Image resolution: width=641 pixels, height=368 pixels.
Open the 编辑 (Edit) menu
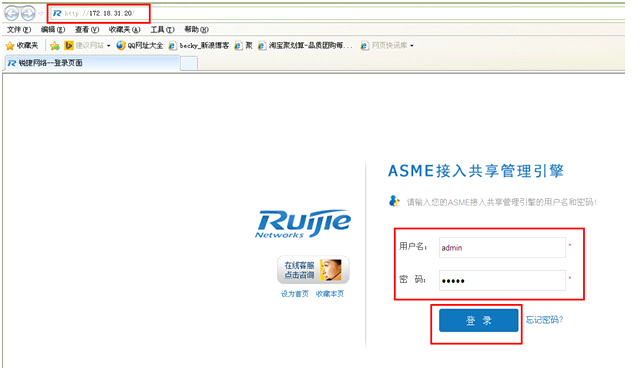click(x=53, y=29)
